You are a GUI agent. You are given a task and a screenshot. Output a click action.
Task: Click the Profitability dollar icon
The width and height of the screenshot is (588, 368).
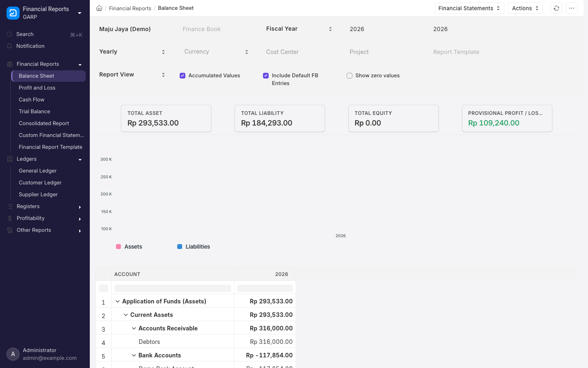coord(10,218)
